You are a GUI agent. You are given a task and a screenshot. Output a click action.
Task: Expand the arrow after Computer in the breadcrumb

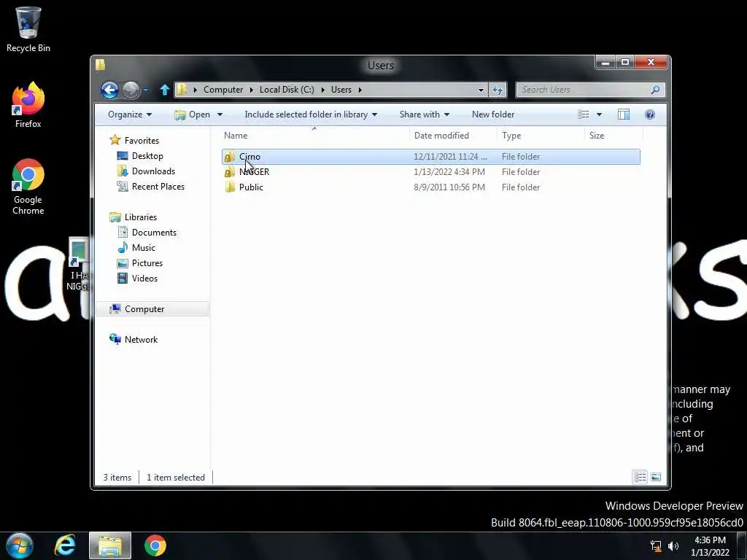pyautogui.click(x=251, y=90)
